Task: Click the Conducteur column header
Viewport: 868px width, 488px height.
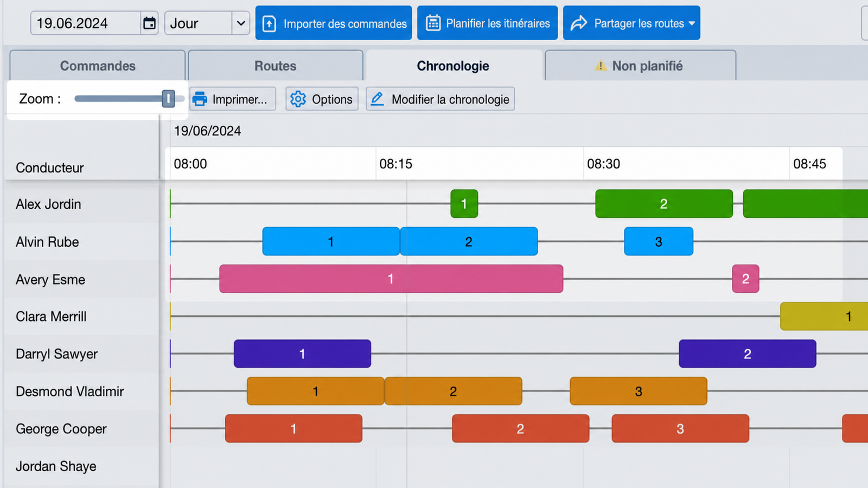Action: tap(50, 168)
